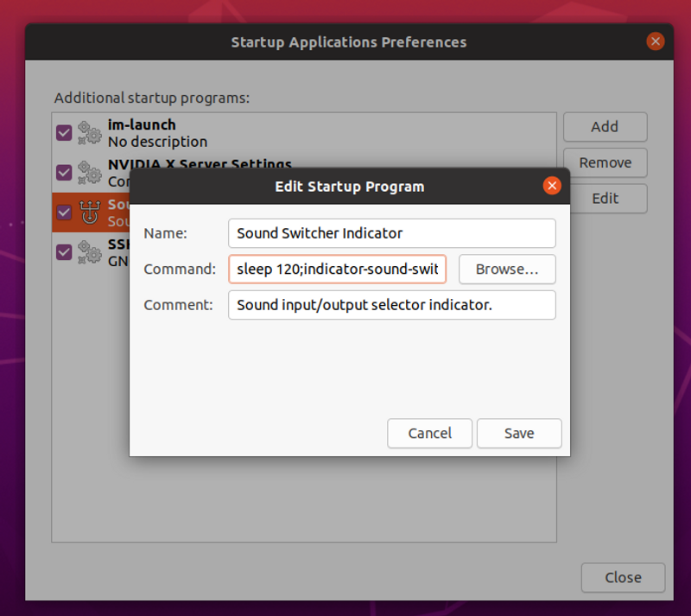Click the NVIDIA X Server Settings gears icon

pyautogui.click(x=90, y=173)
